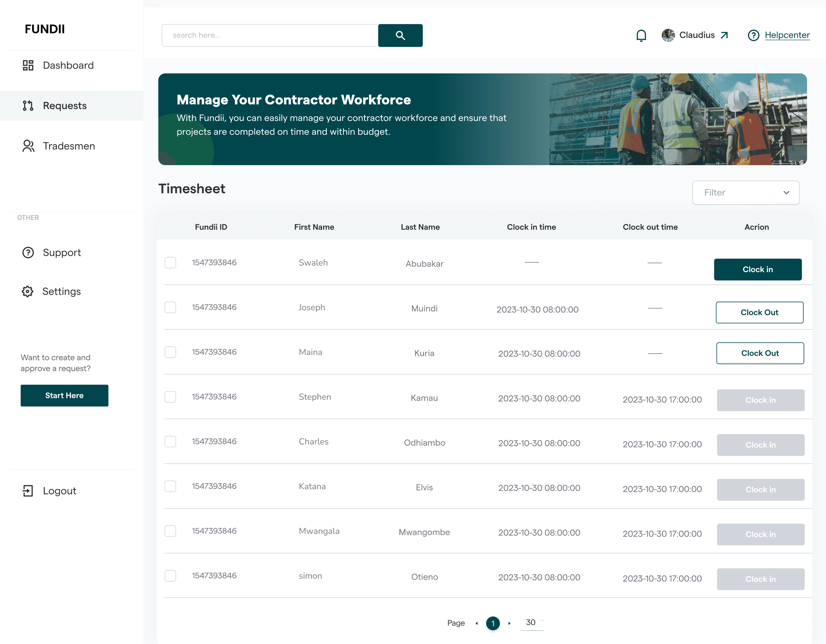Select the simon Otieno checkbox
The height and width of the screenshot is (644, 826).
(170, 576)
